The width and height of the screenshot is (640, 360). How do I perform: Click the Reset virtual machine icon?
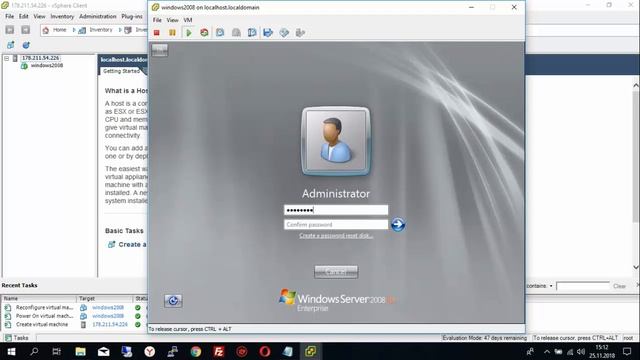point(204,33)
